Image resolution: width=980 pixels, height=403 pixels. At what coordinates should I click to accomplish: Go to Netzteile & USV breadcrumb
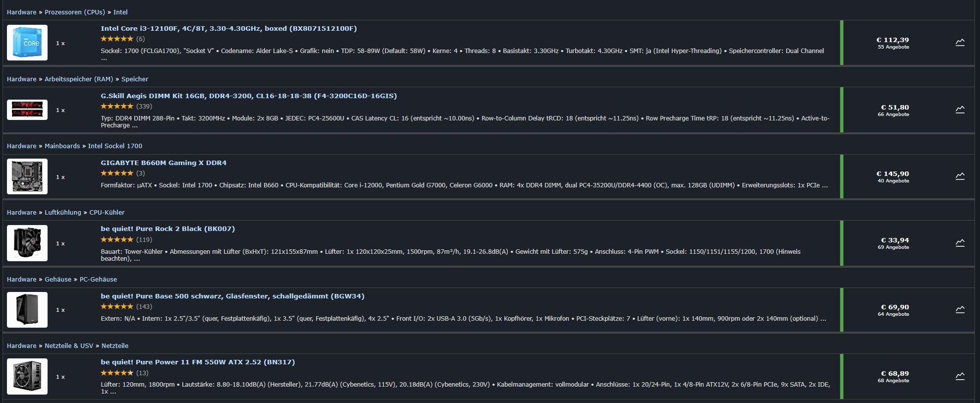pyautogui.click(x=69, y=345)
